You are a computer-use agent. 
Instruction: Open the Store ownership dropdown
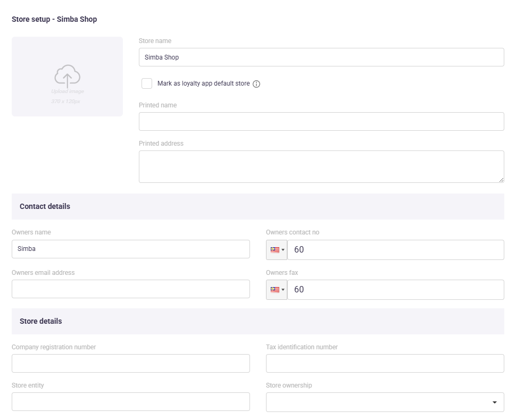point(385,402)
